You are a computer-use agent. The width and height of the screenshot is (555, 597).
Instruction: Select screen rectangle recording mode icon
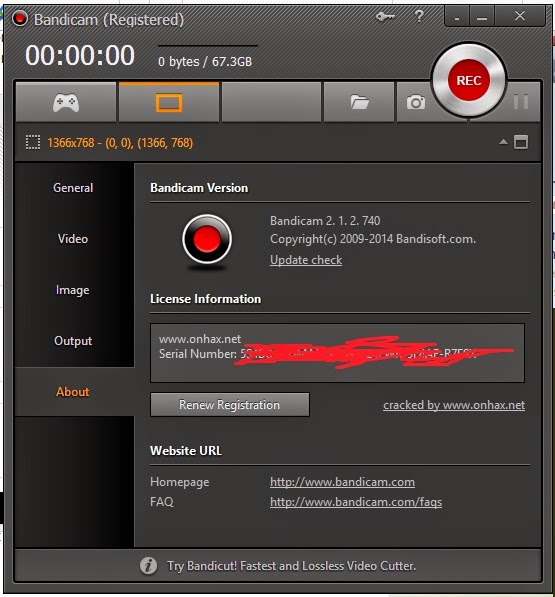click(169, 102)
